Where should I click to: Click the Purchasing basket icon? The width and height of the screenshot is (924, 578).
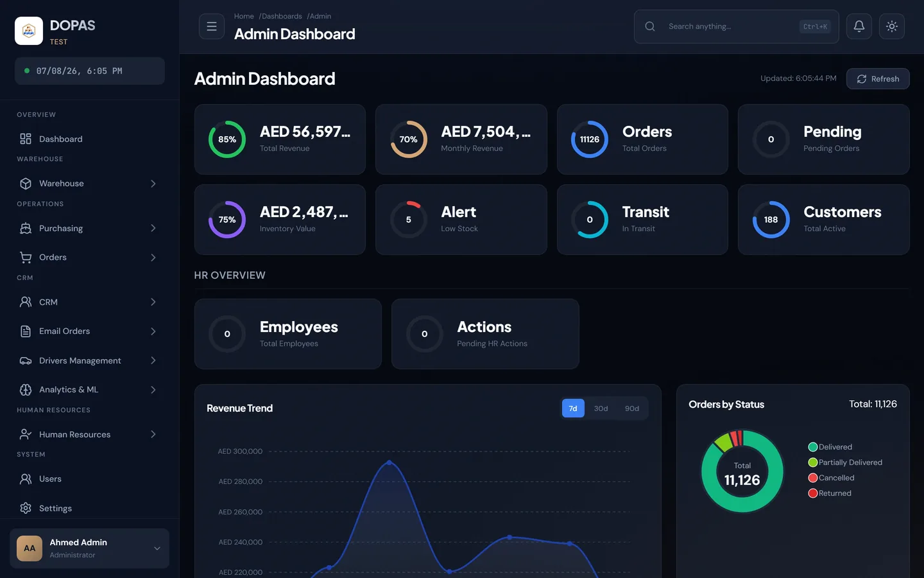click(26, 228)
